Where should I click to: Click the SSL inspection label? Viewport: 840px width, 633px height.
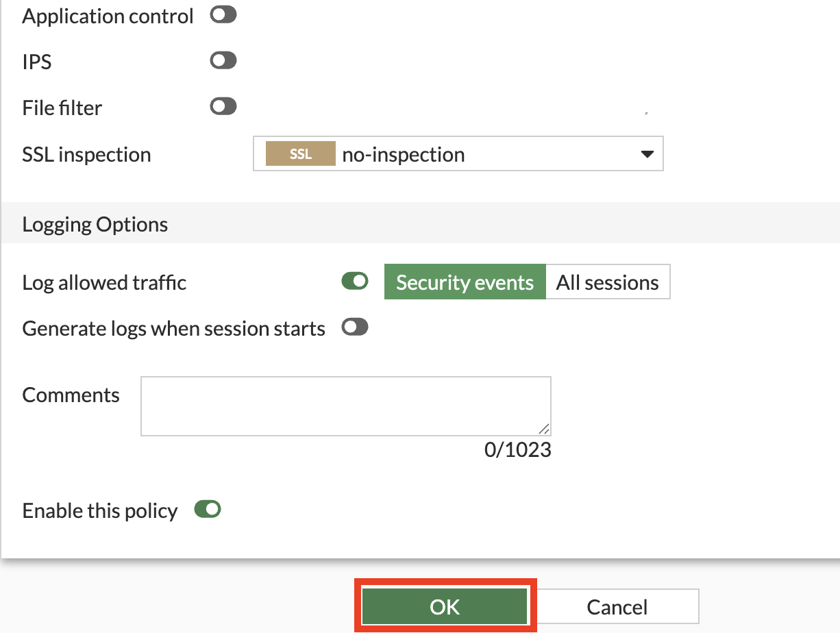click(86, 155)
